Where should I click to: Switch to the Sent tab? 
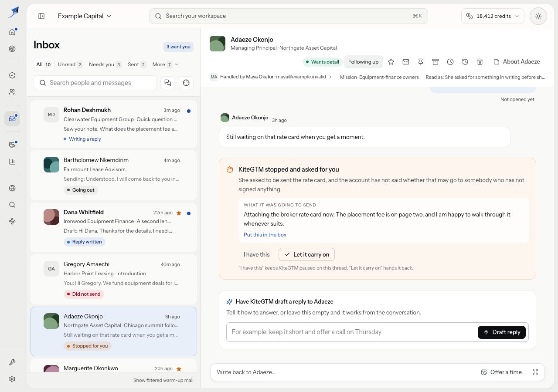tap(137, 64)
